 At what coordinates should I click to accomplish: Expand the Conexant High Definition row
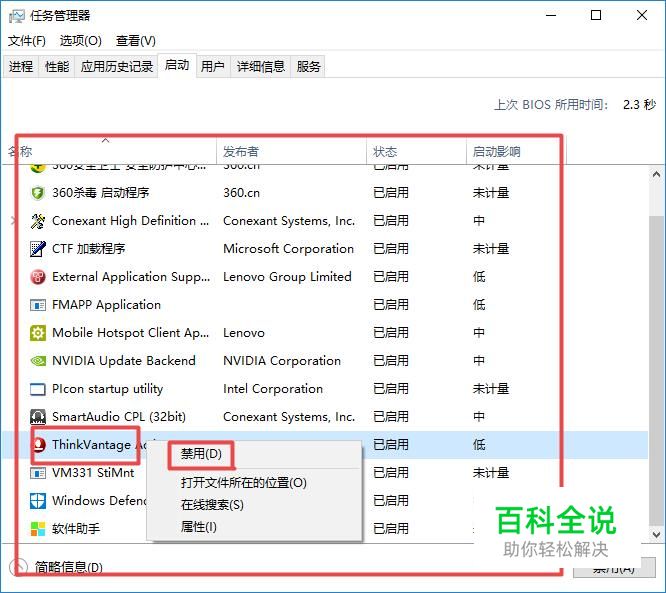coord(13,220)
